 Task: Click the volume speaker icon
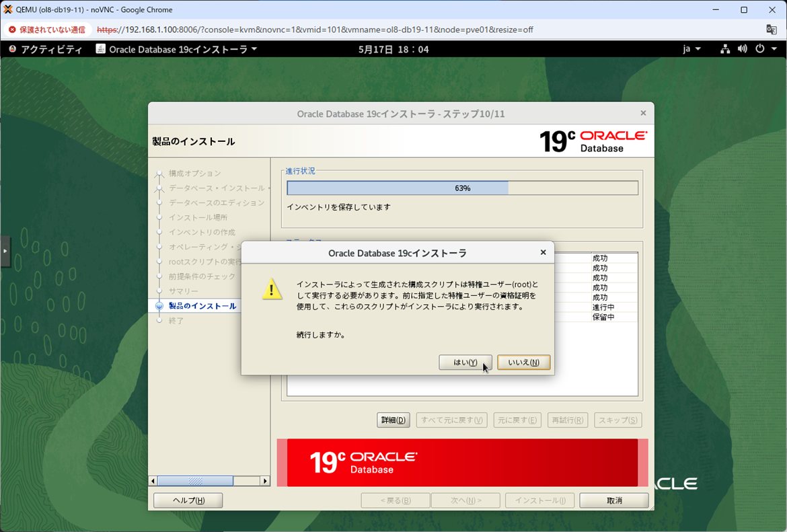[x=743, y=48]
